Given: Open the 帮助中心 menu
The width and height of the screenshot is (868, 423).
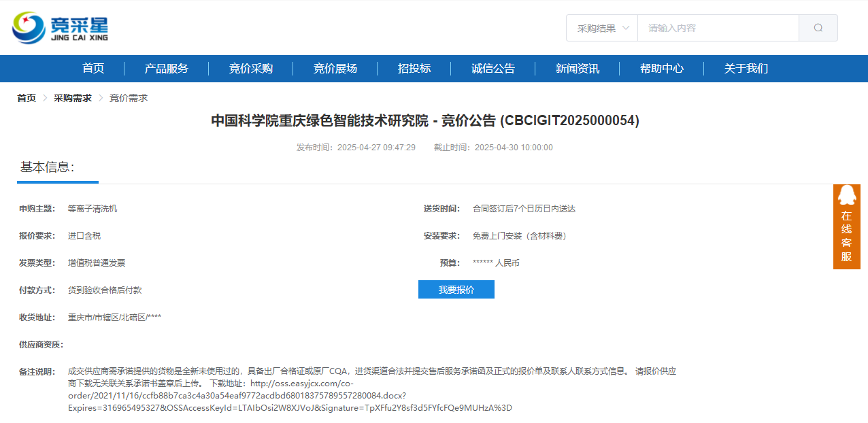Looking at the screenshot, I should pos(662,68).
